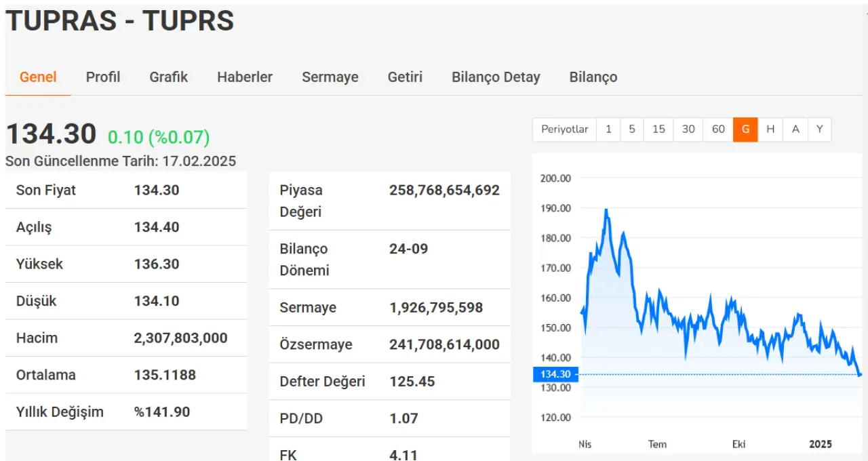The height and width of the screenshot is (461, 868).
Task: Select the Y yearly period button
Action: pyautogui.click(x=819, y=129)
